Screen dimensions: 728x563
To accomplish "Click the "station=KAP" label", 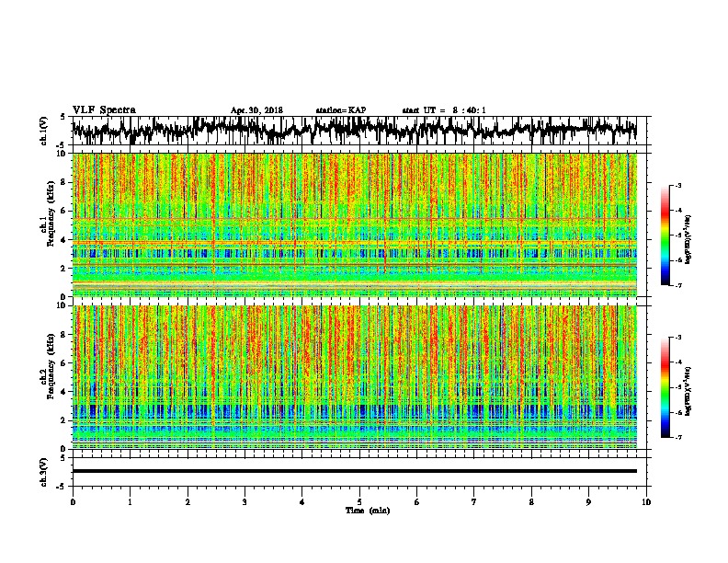I will point(341,110).
